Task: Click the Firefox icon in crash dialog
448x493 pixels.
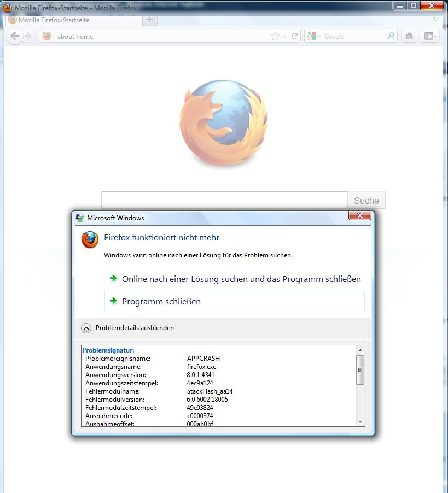Action: (90, 239)
